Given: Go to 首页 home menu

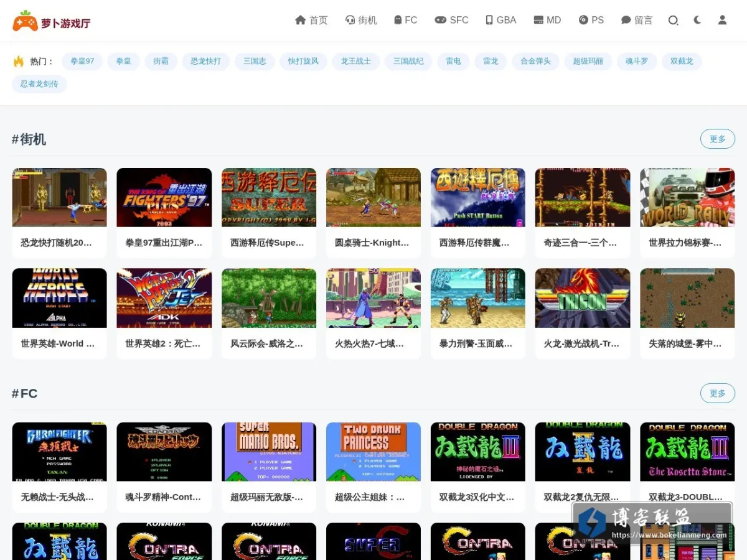Looking at the screenshot, I should click(311, 20).
